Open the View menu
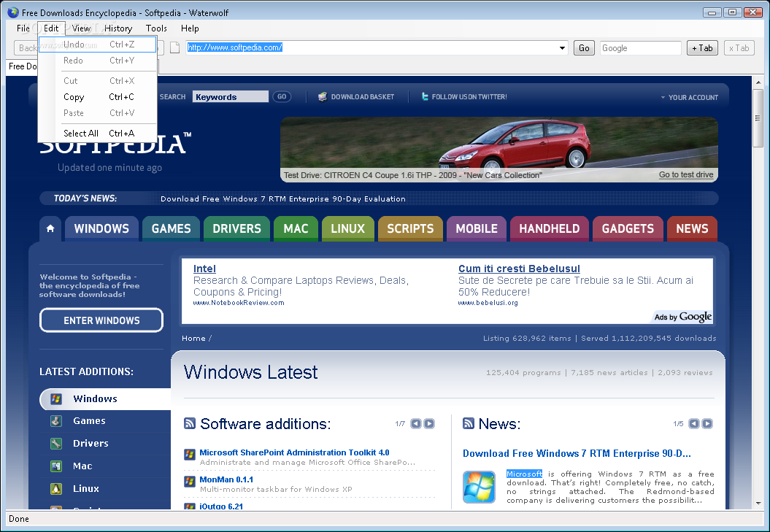This screenshot has width=770, height=532. (82, 28)
